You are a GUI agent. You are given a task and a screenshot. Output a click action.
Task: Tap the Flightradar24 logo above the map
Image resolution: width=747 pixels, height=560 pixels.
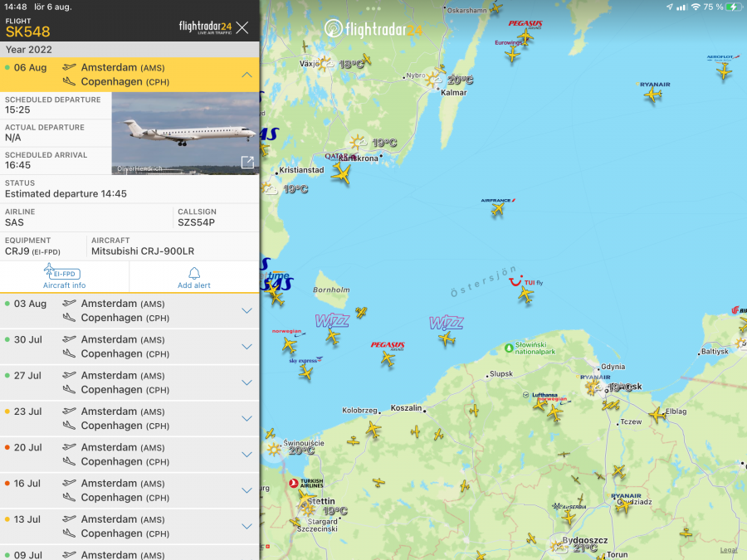coord(374,29)
